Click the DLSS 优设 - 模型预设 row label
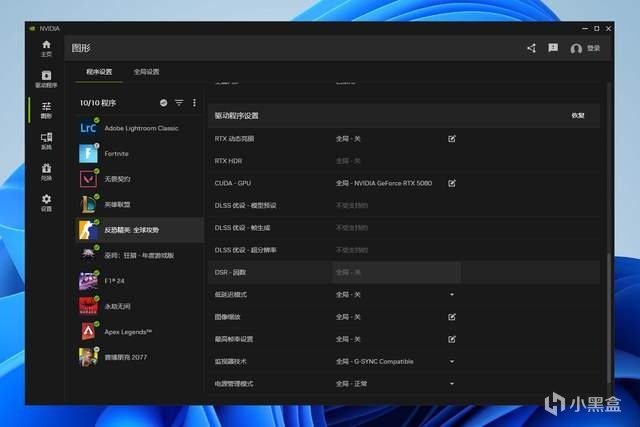Image resolution: width=640 pixels, height=427 pixels. point(245,205)
